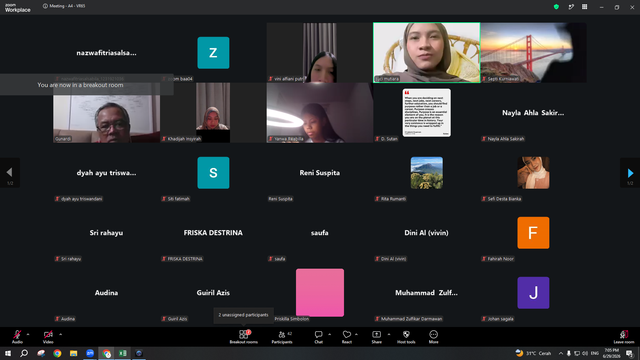
Task: Expand the Video options caret
Action: (60, 334)
